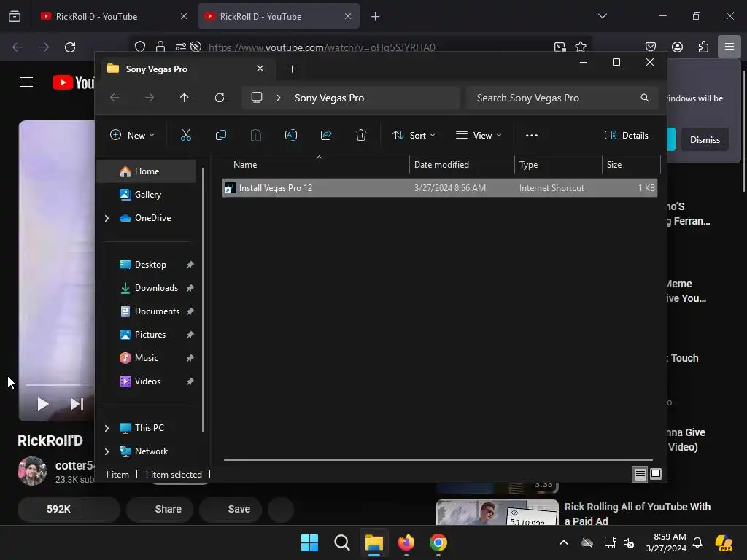Open Videos in the navigation pane

tap(147, 381)
